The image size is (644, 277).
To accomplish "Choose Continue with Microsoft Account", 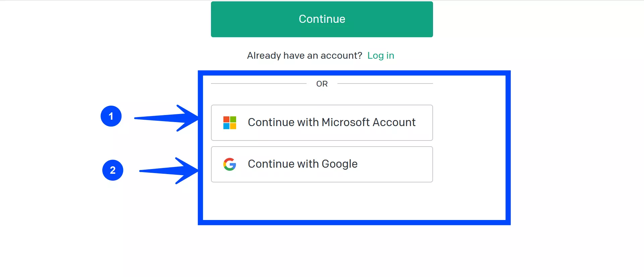I will click(322, 123).
